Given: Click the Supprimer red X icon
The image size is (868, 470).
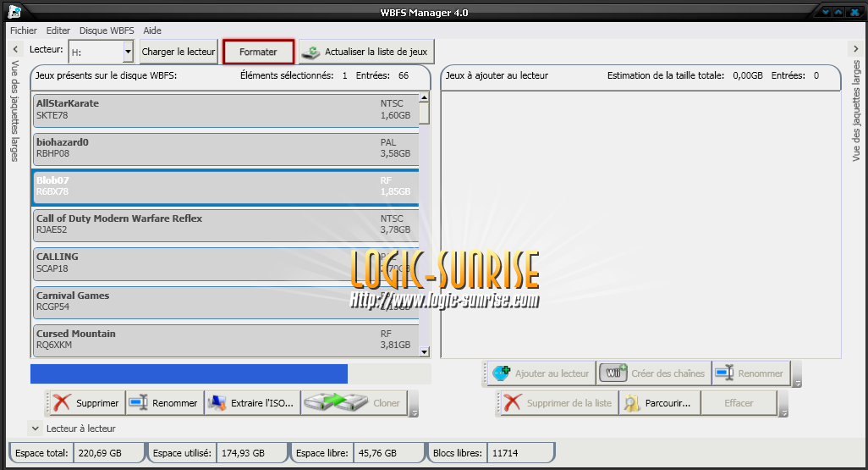Looking at the screenshot, I should click(61, 403).
